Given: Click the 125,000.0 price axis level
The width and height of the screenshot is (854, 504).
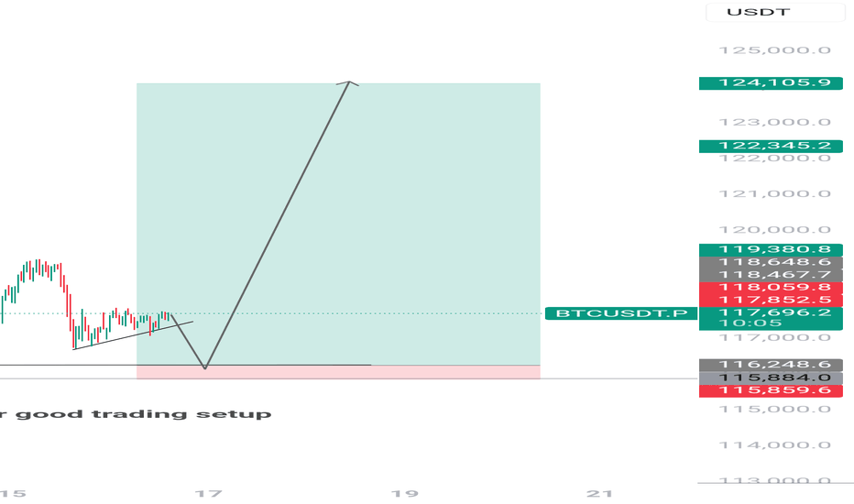Looking at the screenshot, I should 775,50.
